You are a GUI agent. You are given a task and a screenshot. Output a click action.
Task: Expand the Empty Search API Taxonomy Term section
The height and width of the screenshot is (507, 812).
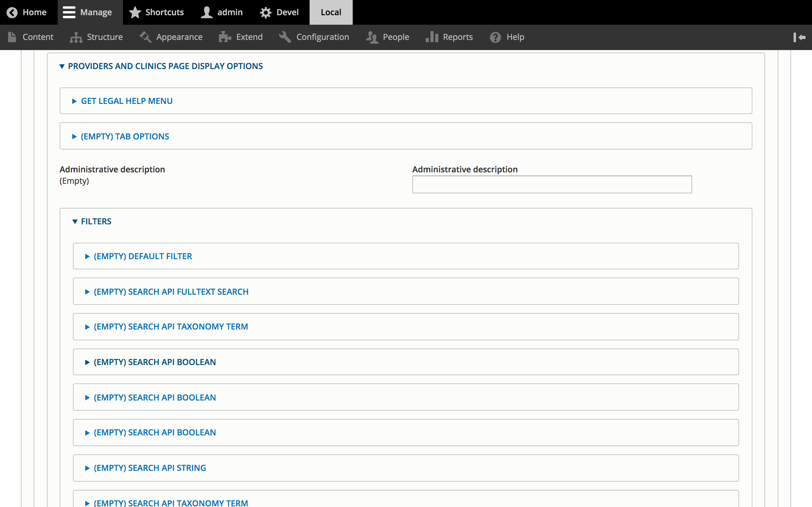171,326
